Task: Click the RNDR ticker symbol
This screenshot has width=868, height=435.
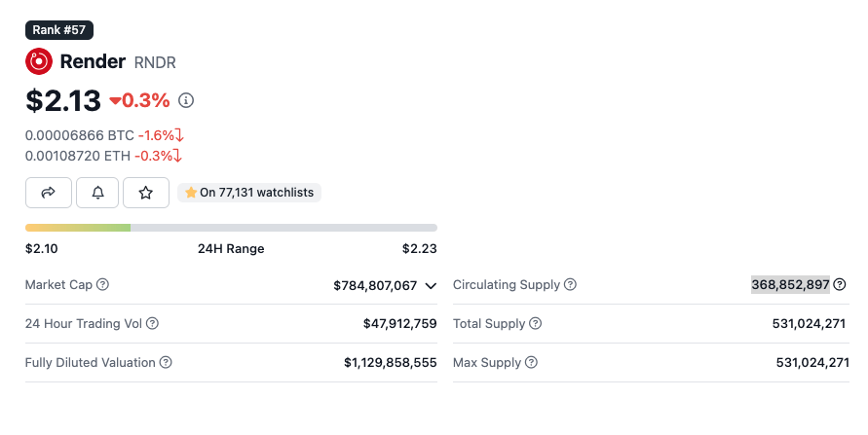Action: 155,62
